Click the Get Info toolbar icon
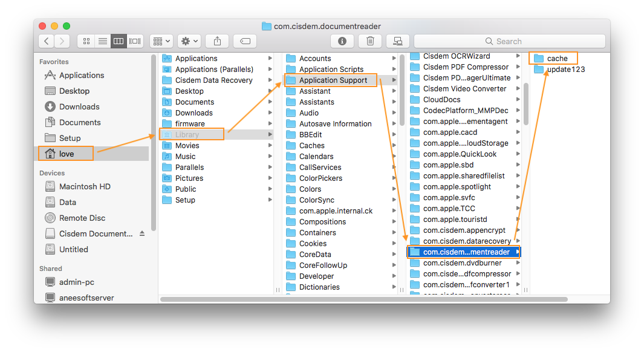The height and width of the screenshot is (352, 644). click(342, 41)
